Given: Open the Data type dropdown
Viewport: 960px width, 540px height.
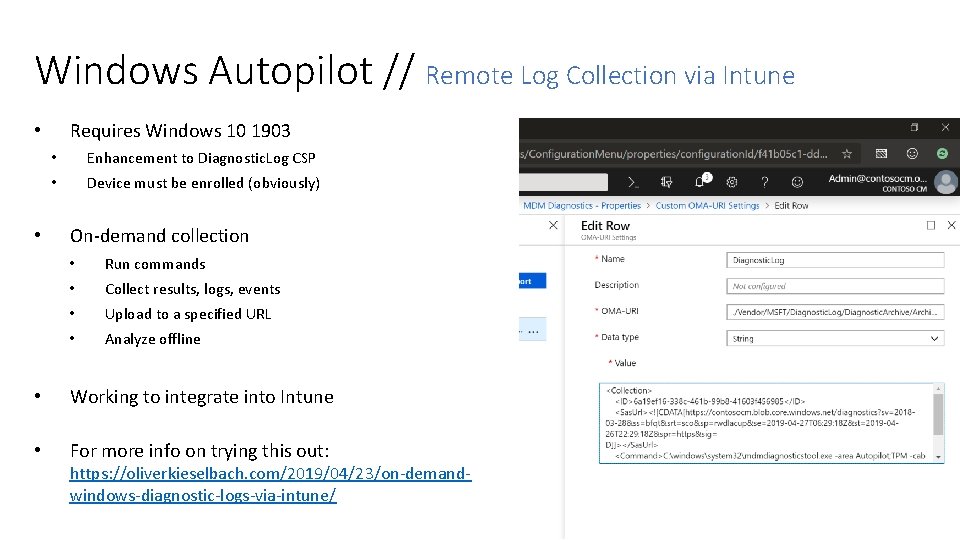Looking at the screenshot, I should click(x=835, y=339).
